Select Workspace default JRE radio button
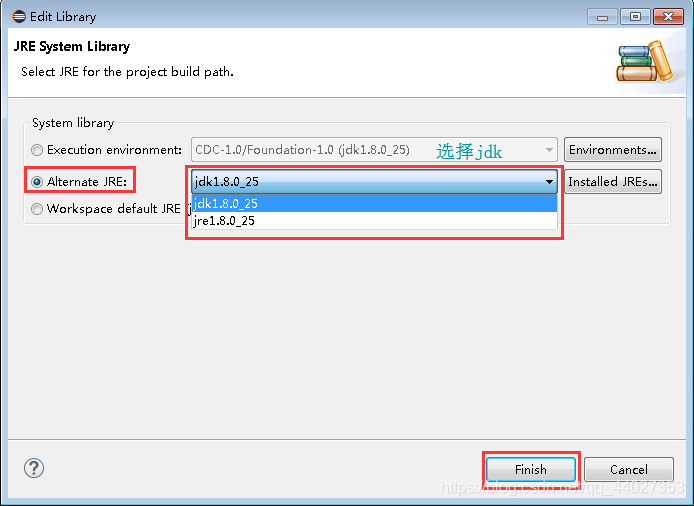Viewport: 694px width, 506px height. click(37, 209)
